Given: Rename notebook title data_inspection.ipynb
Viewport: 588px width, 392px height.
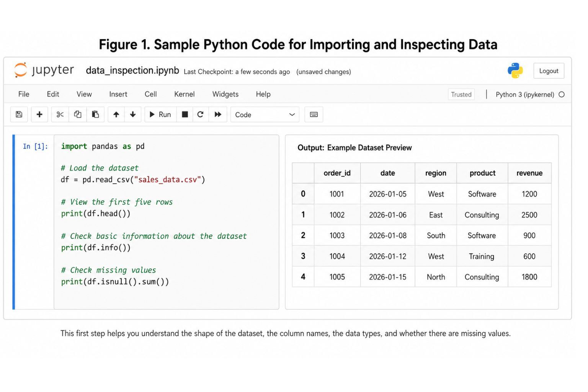Looking at the screenshot, I should 132,70.
